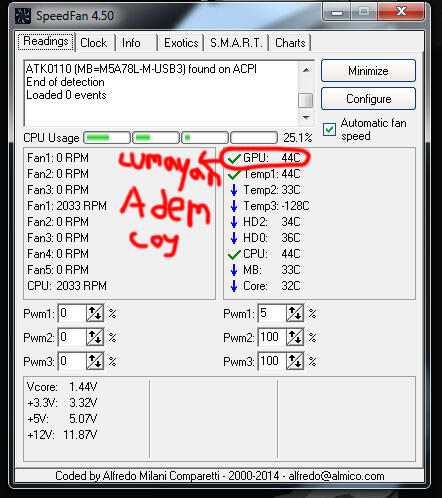Click the log scrollbar thumb
Image resolution: width=442 pixels, height=498 pixels.
point(306,100)
